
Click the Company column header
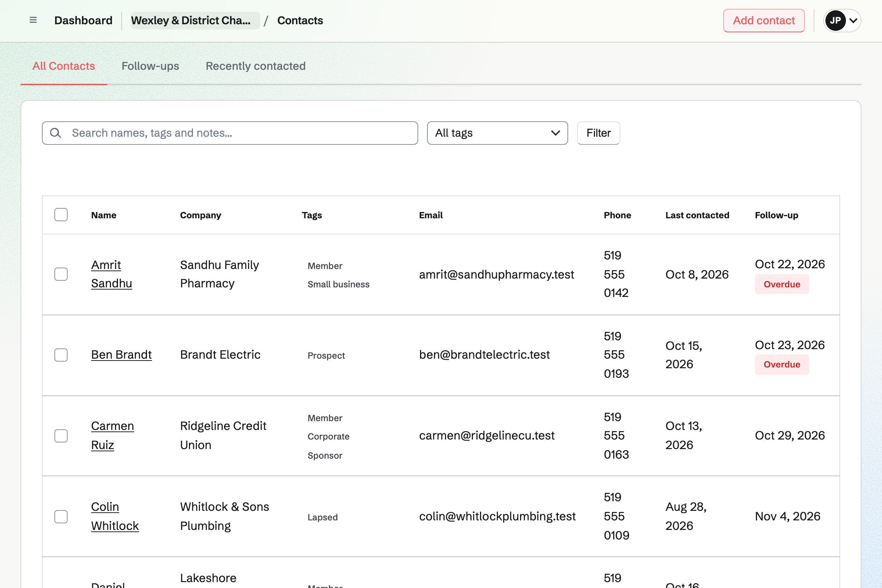pos(201,215)
